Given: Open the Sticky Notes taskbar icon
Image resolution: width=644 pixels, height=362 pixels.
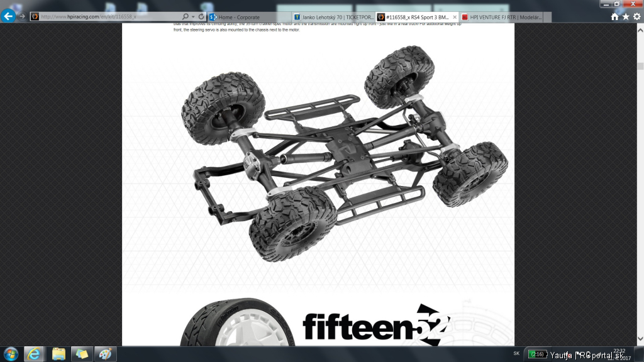Looking at the screenshot, I should pos(82,354).
